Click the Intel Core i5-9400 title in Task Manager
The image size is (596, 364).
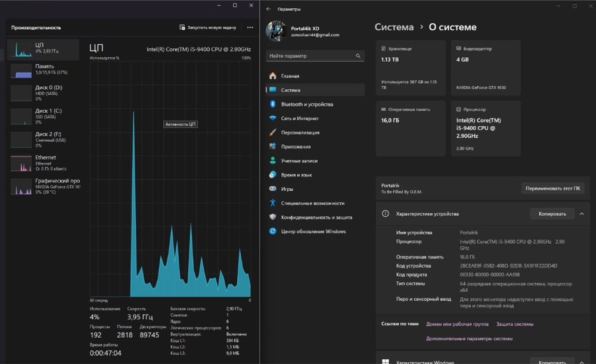[x=198, y=49]
